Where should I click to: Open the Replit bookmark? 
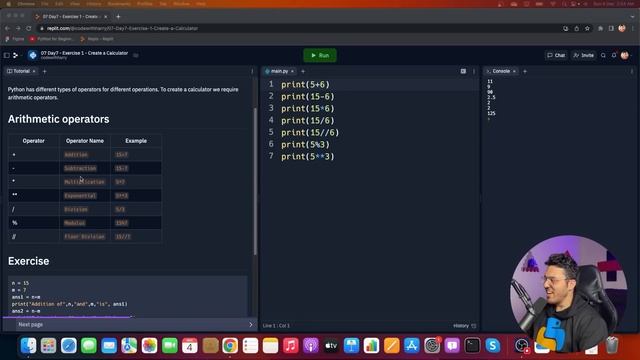[97, 39]
